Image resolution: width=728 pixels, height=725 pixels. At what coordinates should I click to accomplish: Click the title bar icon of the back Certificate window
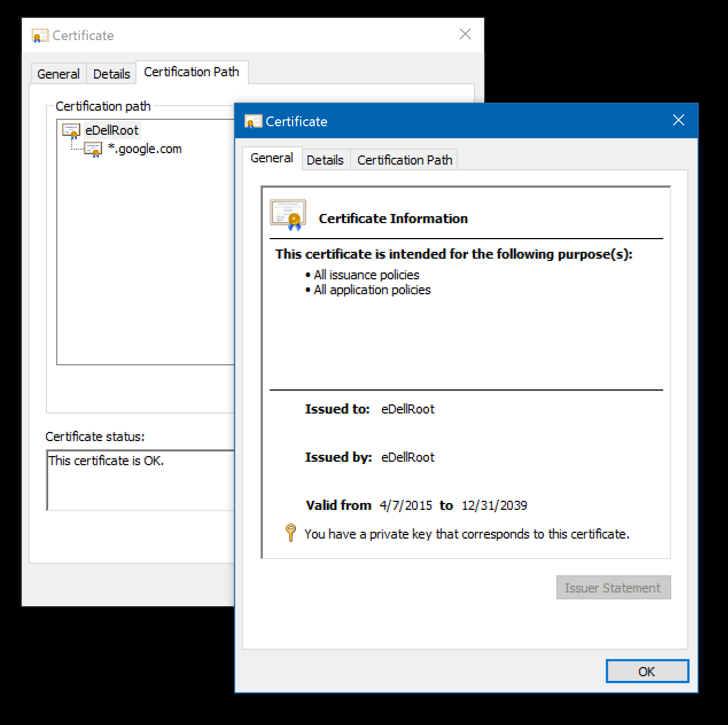pos(40,36)
